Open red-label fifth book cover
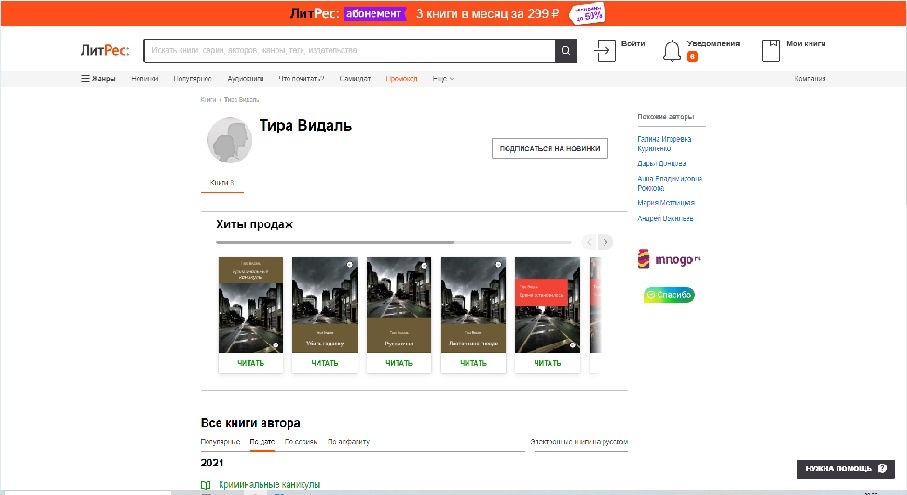 coord(547,305)
